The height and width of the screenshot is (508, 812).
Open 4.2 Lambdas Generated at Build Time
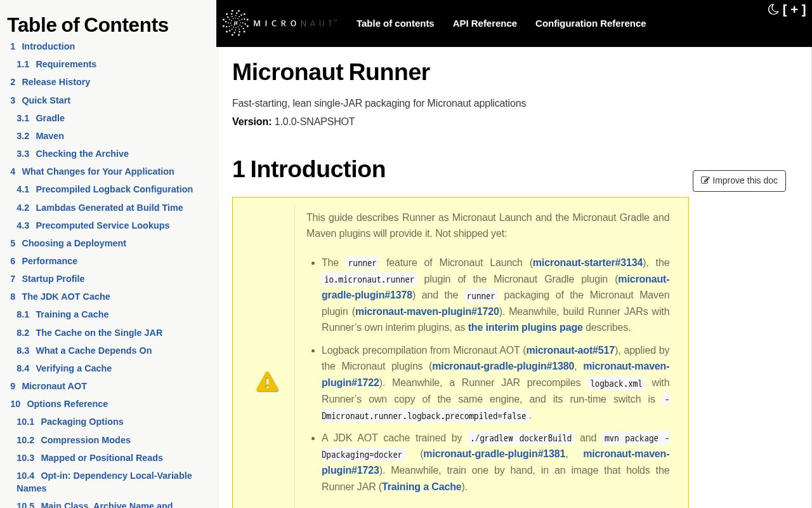click(100, 208)
